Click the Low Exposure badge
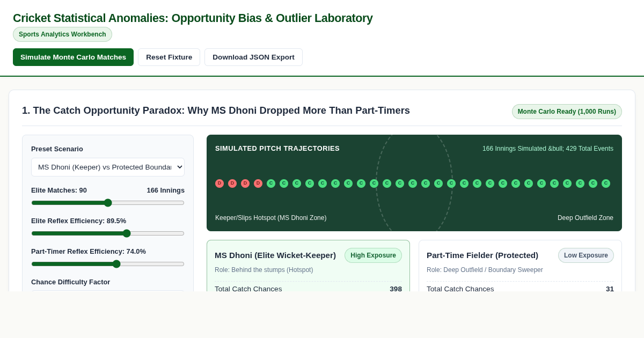 (x=586, y=255)
